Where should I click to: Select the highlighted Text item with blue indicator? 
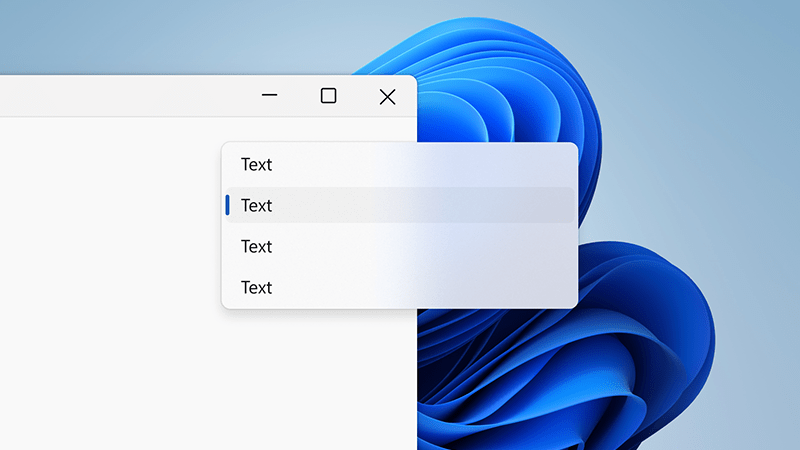pyautogui.click(x=400, y=205)
